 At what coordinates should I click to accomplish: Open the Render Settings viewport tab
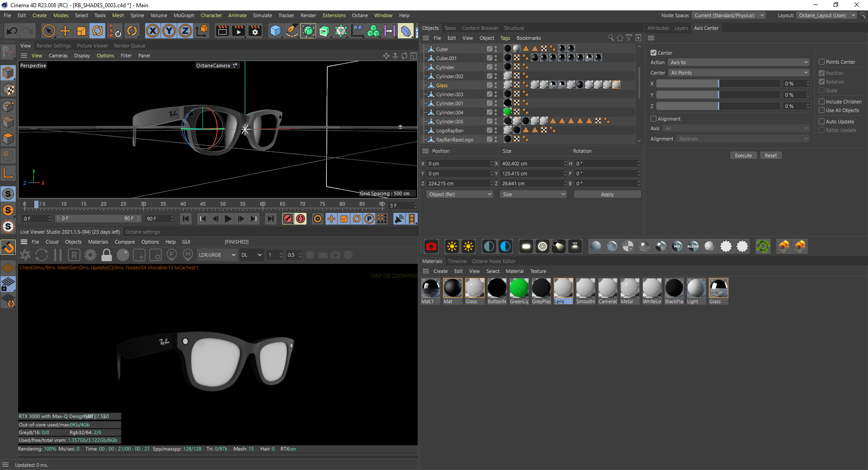[x=54, y=46]
